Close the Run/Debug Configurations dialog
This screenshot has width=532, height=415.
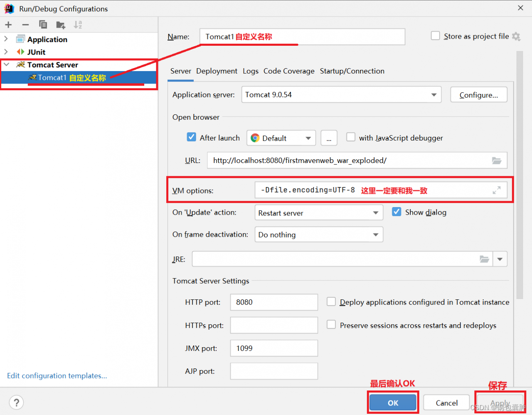coord(520,8)
